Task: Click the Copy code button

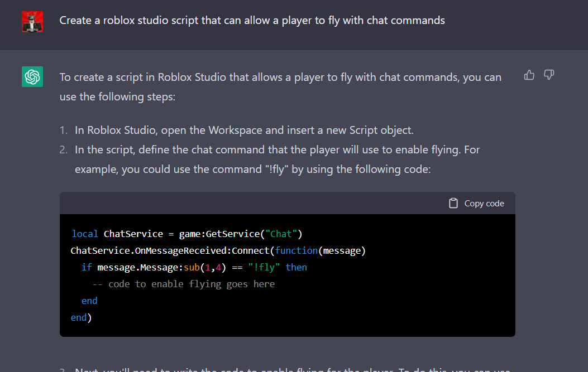Action: tap(477, 204)
